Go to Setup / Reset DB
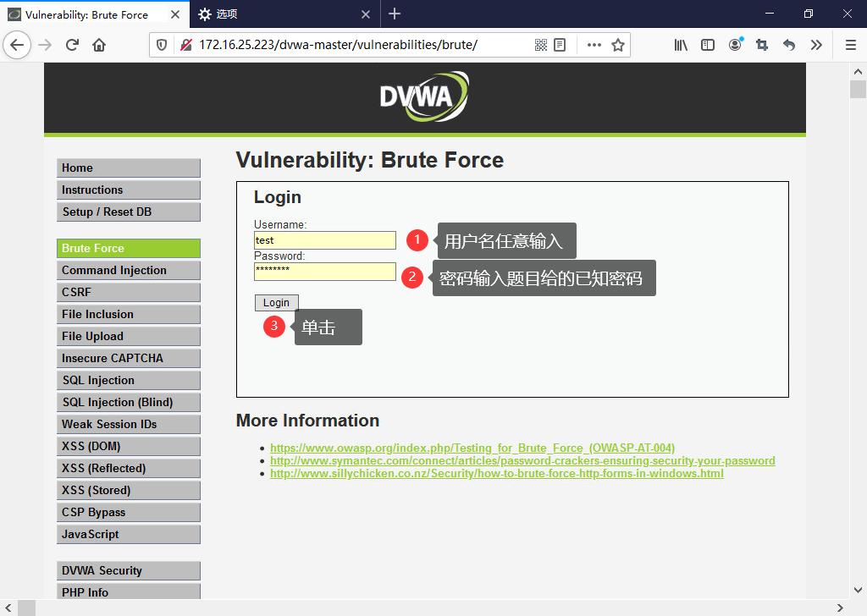Viewport: 867px width, 616px height. point(129,212)
